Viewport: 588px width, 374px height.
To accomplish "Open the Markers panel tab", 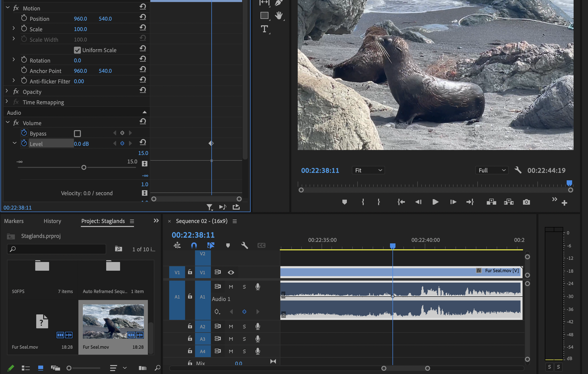I will 14,221.
